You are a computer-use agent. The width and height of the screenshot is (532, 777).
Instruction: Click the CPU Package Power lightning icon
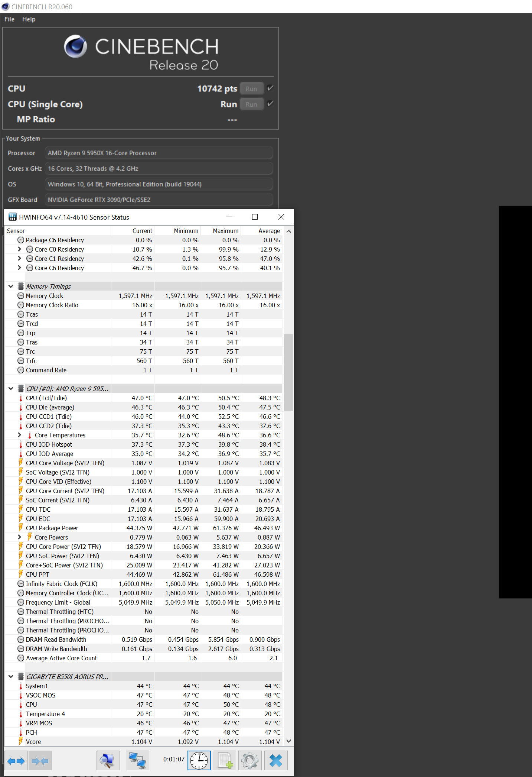21,528
